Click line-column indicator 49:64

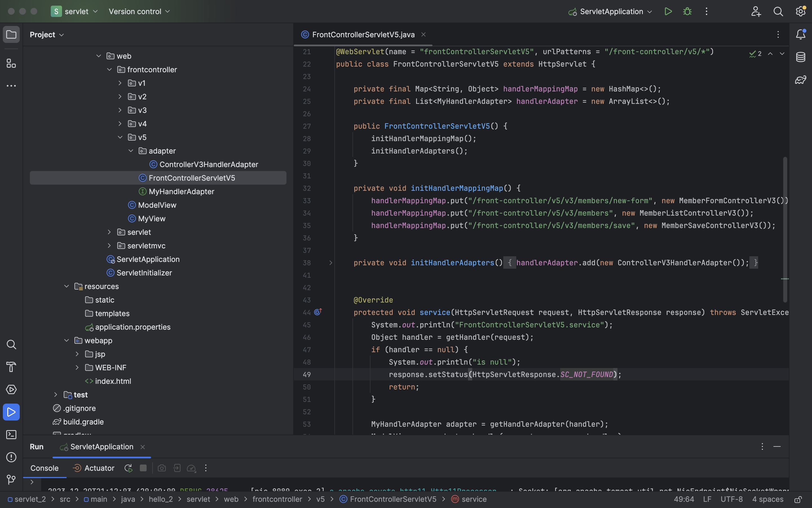tap(684, 499)
